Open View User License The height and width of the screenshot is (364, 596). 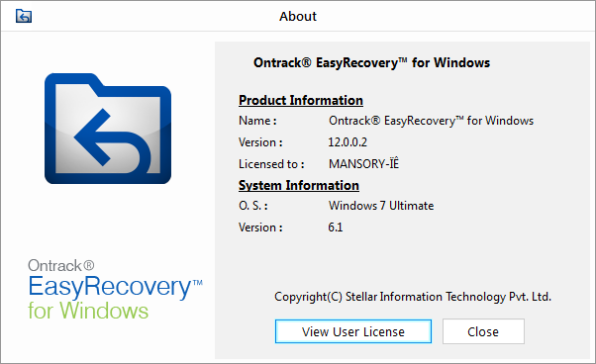(x=353, y=331)
